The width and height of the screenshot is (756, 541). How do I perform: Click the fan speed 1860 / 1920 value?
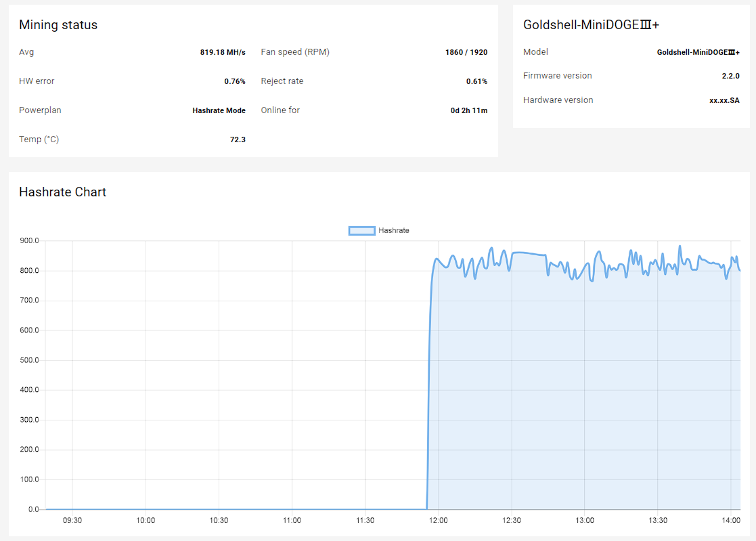(466, 52)
